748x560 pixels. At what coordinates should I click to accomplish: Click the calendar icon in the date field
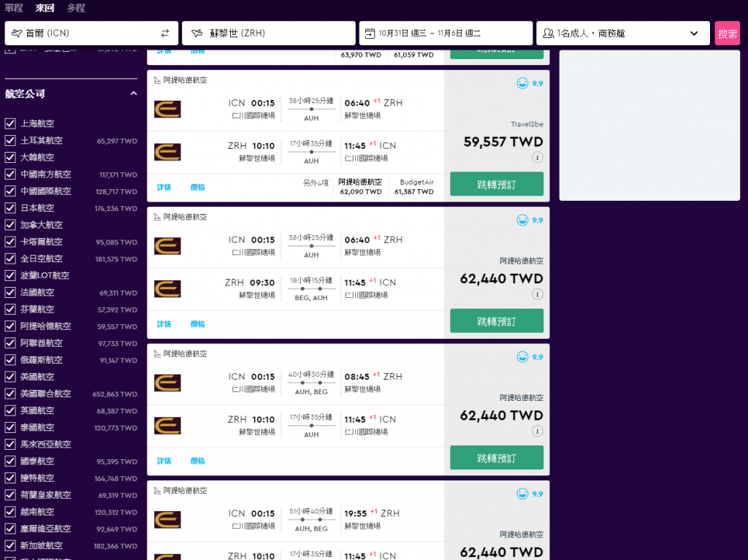click(x=370, y=34)
